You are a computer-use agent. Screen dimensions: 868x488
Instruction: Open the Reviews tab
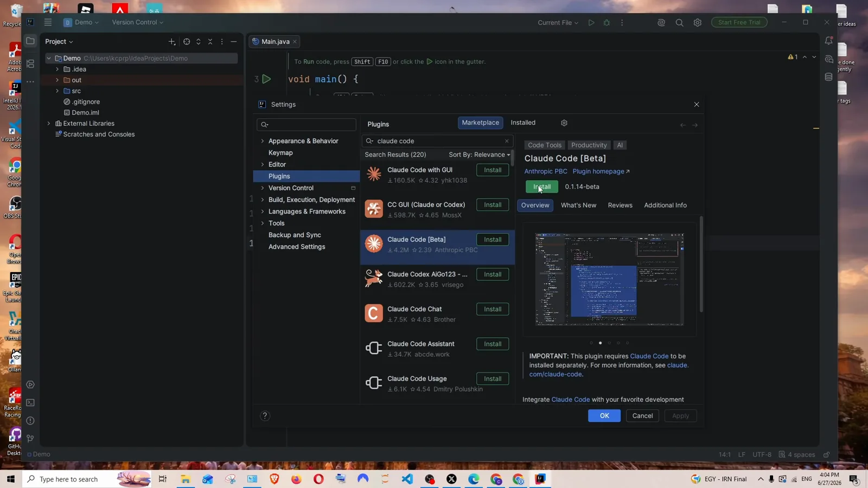(x=620, y=206)
